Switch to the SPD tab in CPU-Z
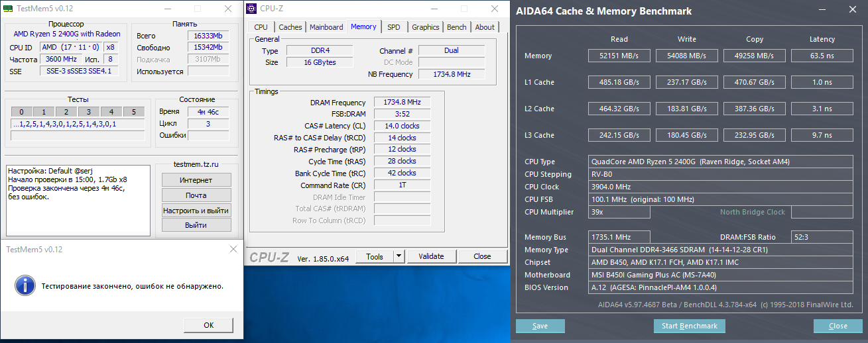The width and height of the screenshot is (868, 343). [x=394, y=27]
